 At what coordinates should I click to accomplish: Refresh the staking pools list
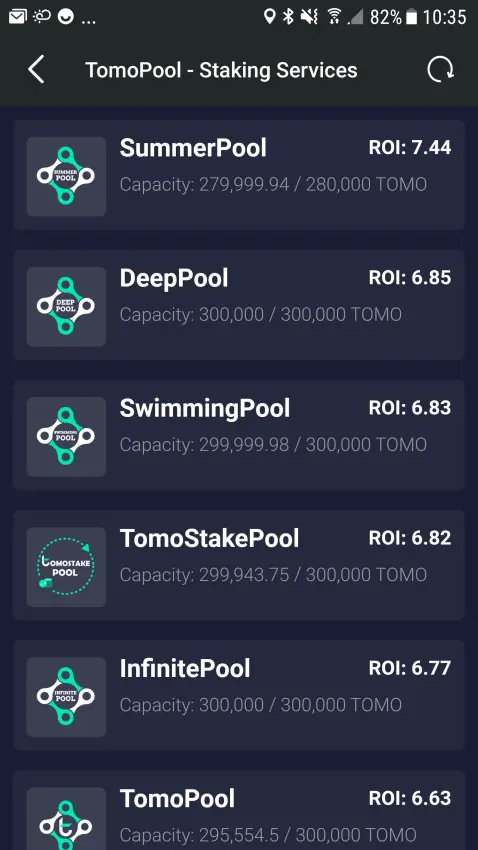440,70
